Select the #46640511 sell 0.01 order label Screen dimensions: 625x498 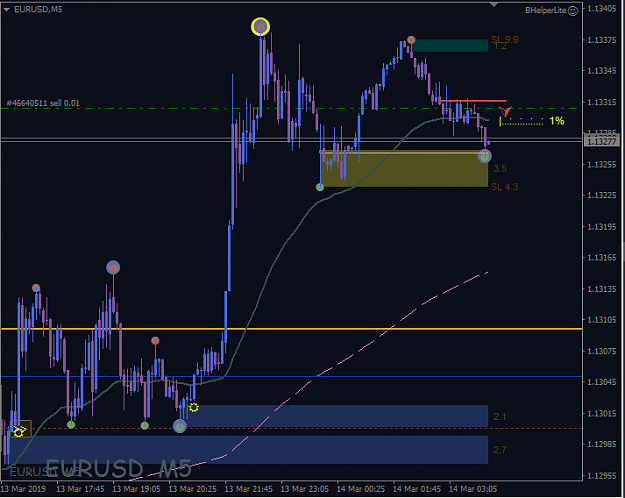coord(43,103)
